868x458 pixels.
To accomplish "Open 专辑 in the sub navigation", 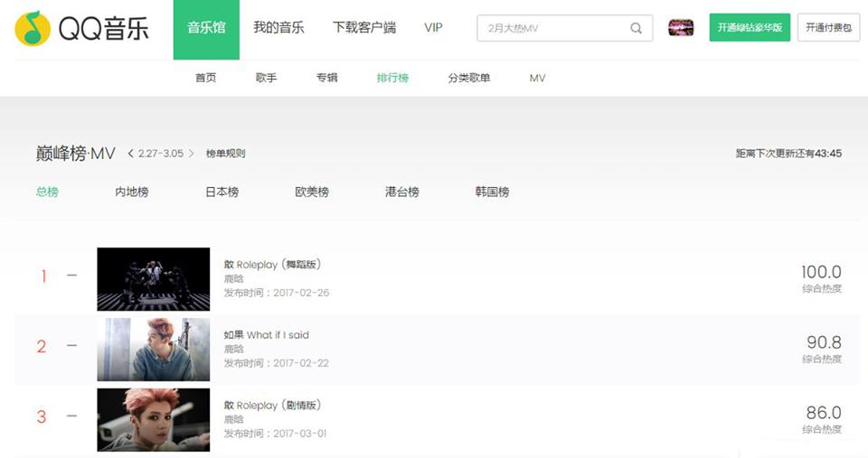I will pyautogui.click(x=326, y=78).
